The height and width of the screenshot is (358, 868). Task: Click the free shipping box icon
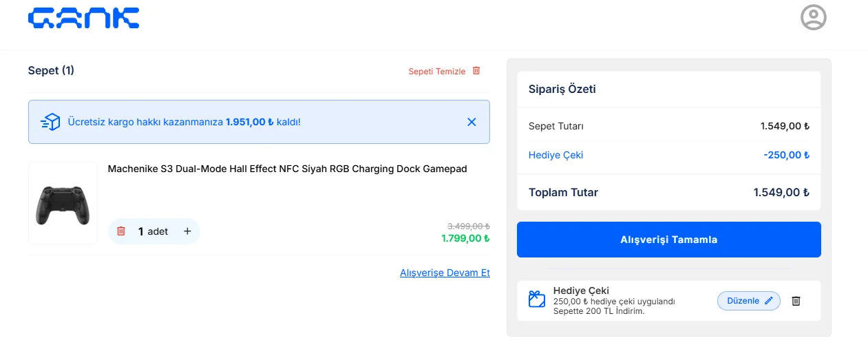click(x=50, y=122)
